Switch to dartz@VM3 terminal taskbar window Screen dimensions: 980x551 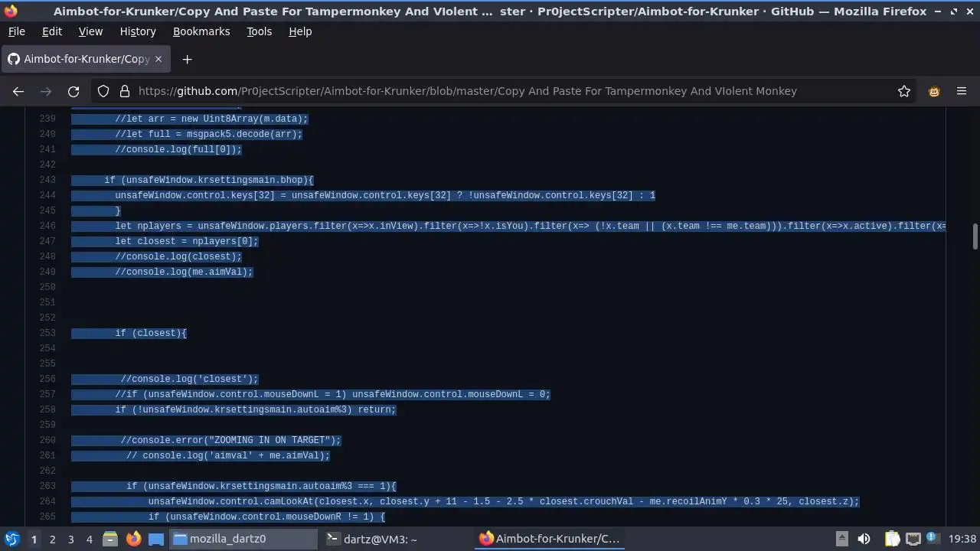pyautogui.click(x=397, y=539)
